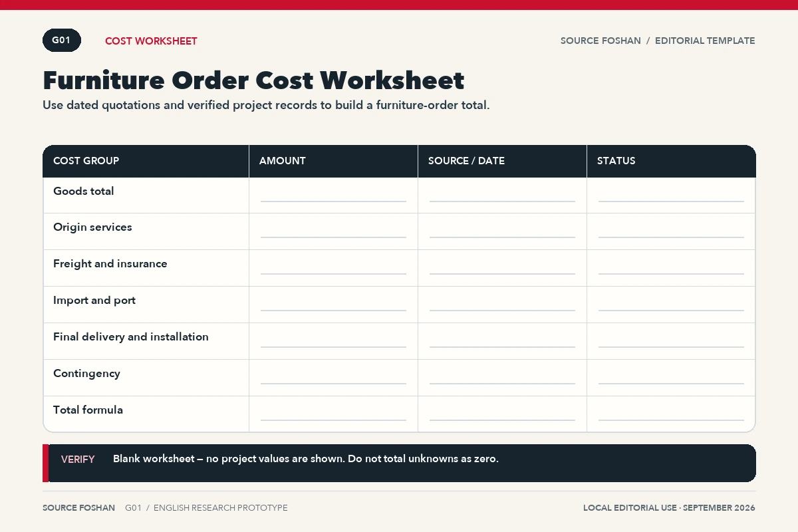This screenshot has height=532, width=798.
Task: Select the Freight and insurance row label
Action: point(110,264)
